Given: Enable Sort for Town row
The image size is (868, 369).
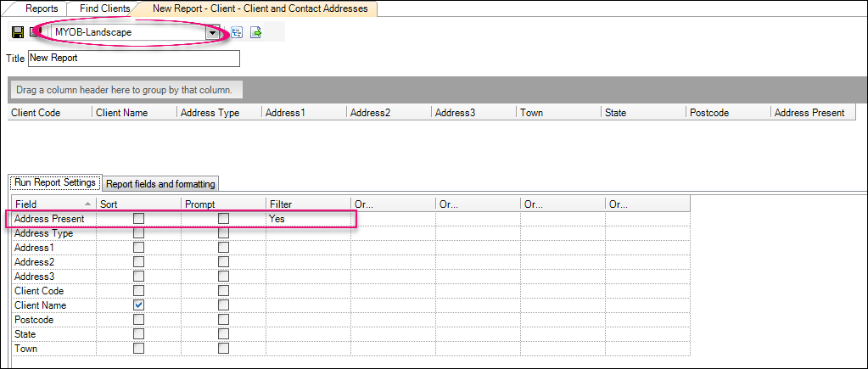Looking at the screenshot, I should pyautogui.click(x=138, y=349).
